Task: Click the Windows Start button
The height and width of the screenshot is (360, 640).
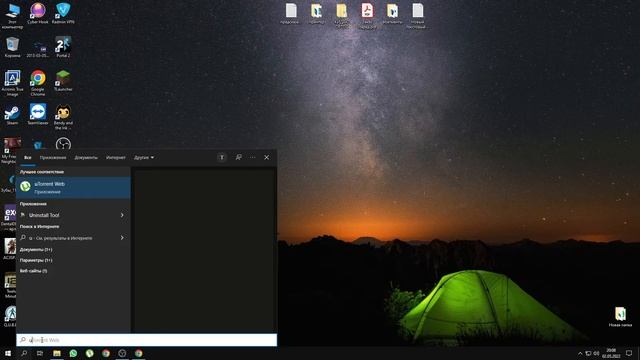Action: 8,353
